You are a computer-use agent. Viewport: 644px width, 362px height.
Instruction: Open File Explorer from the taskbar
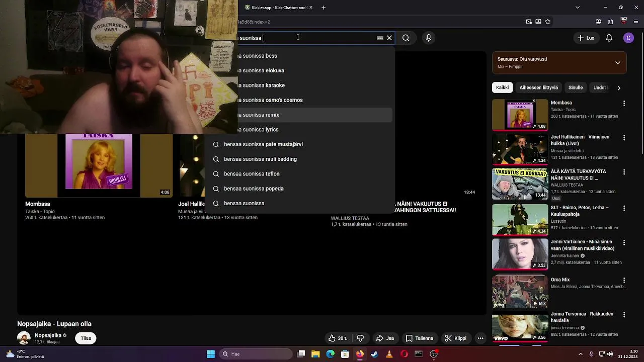tap(315, 354)
